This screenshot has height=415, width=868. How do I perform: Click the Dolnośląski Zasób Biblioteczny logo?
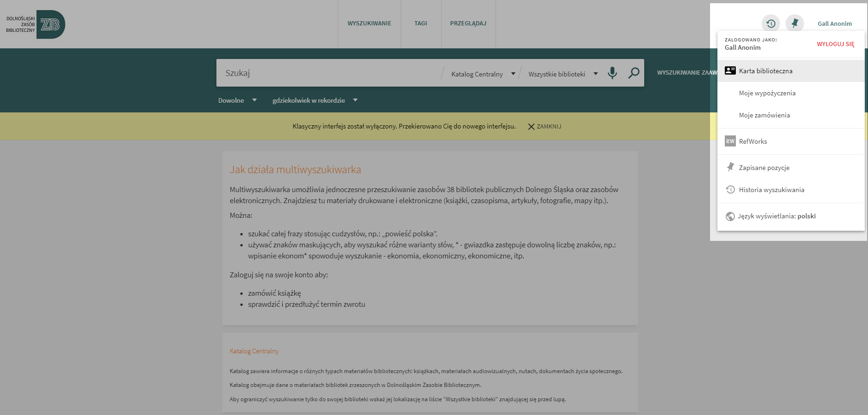tap(35, 24)
